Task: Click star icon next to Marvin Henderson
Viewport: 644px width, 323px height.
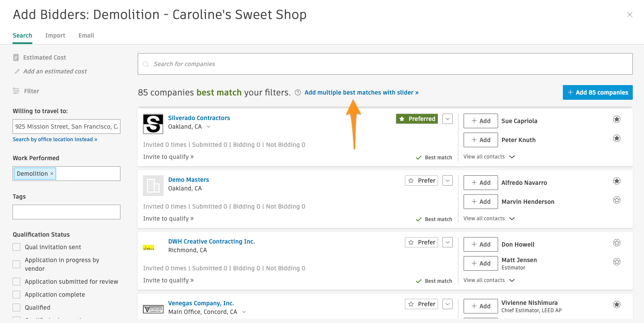Action: [x=617, y=200]
